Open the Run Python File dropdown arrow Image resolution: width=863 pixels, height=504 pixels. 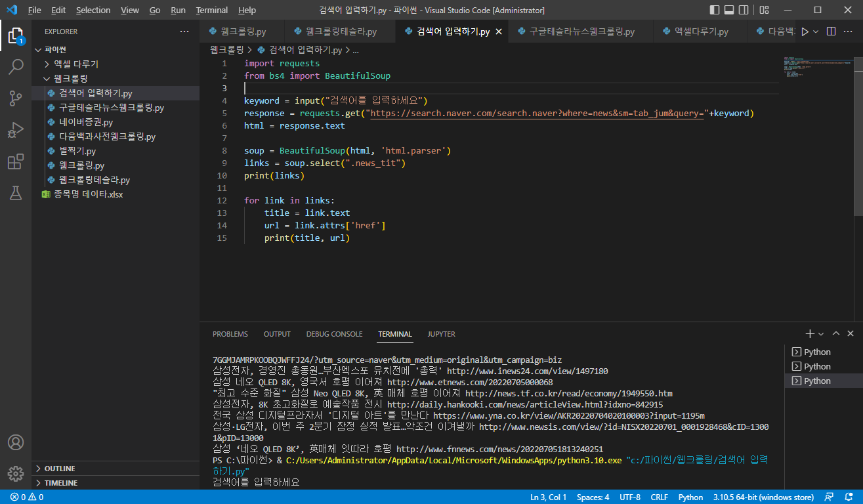coord(816,31)
